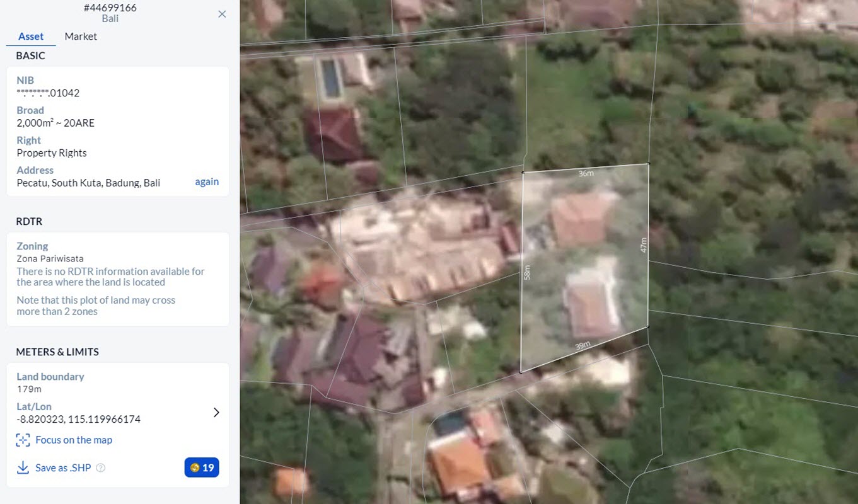This screenshot has width=858, height=504.
Task: Click the 47m right edge label
Action: click(643, 245)
